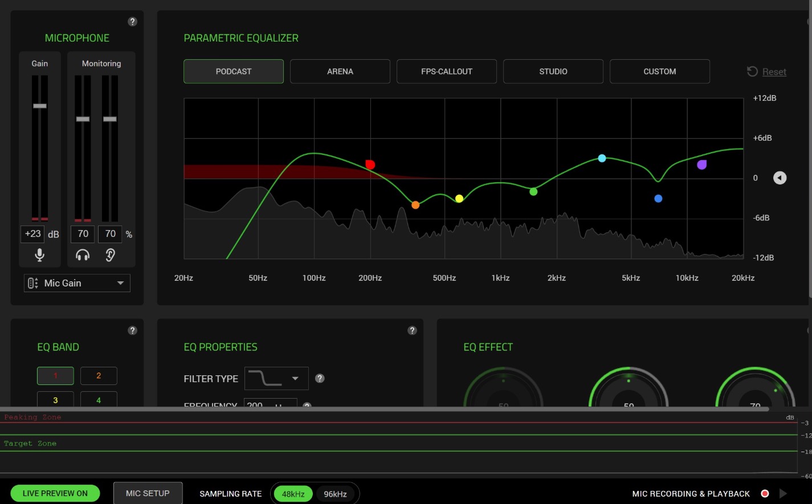Screen dimensions: 812x504
Task: Open the Filter Type help icon
Action: tap(320, 378)
